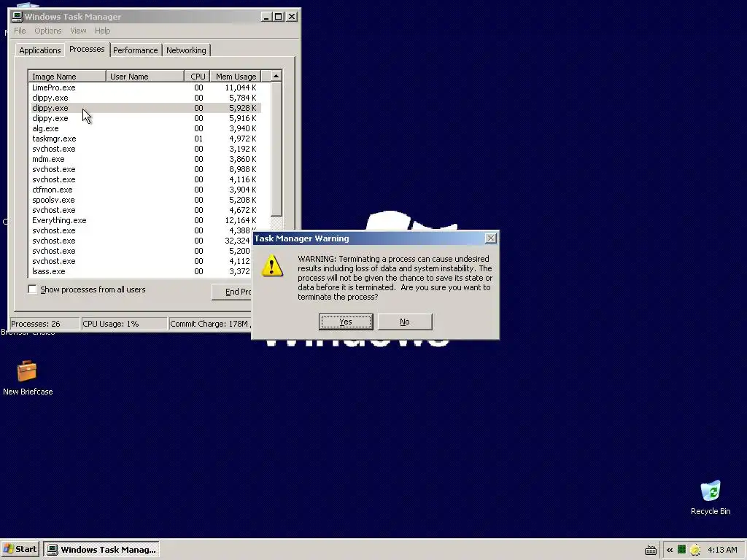Open the Help menu
Viewport: 747px width, 560px height.
[x=102, y=31]
